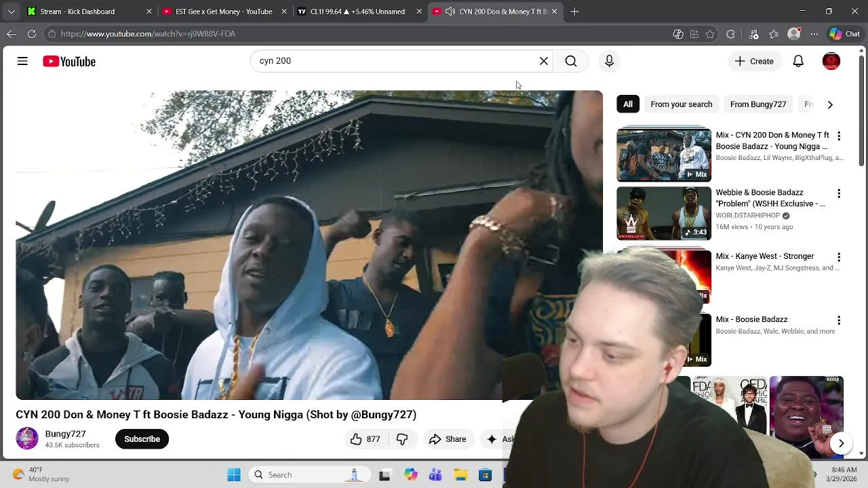868x488 pixels.
Task: Subscribe to Bungy727 channel
Action: (142, 439)
